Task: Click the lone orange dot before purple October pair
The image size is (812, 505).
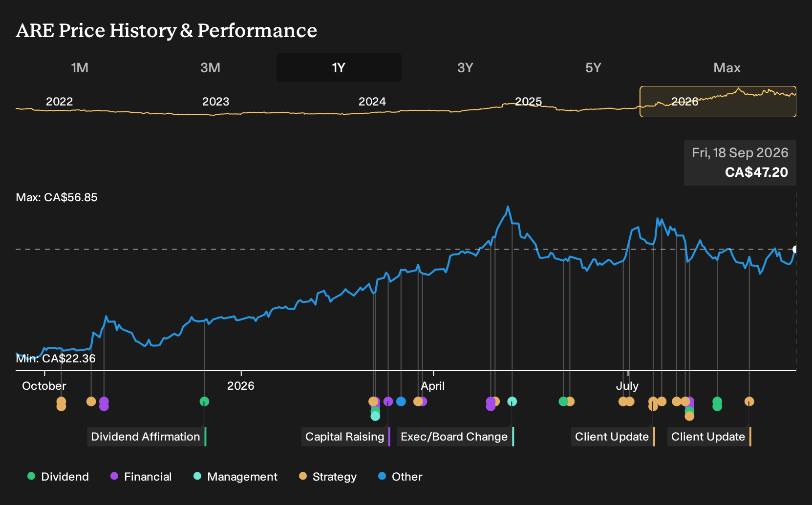Action: 91,401
